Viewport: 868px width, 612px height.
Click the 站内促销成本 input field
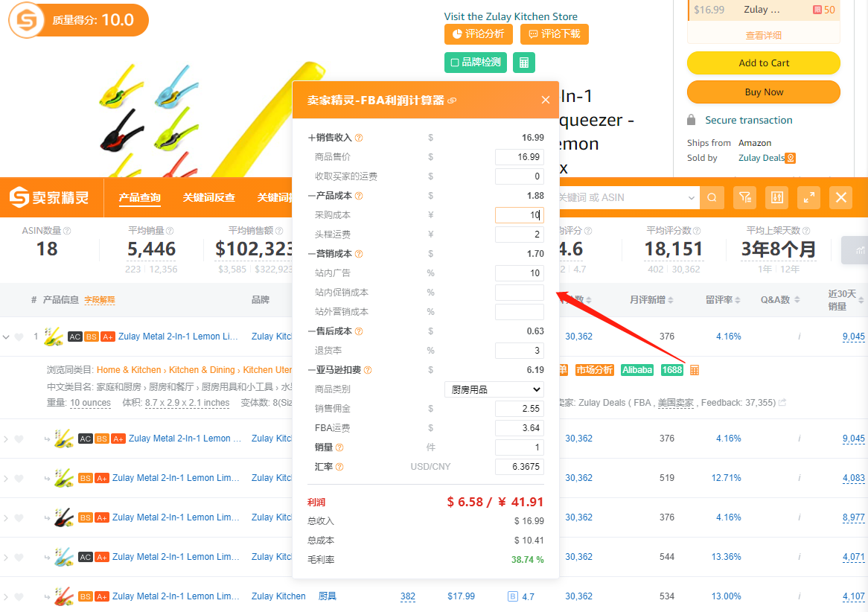[519, 293]
